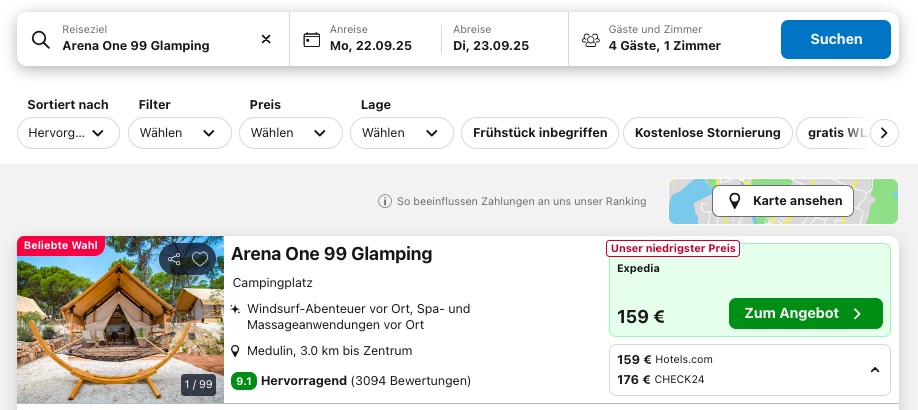Toggle the Kostenlose Stornierung filter
This screenshot has width=918, height=410.
point(707,133)
